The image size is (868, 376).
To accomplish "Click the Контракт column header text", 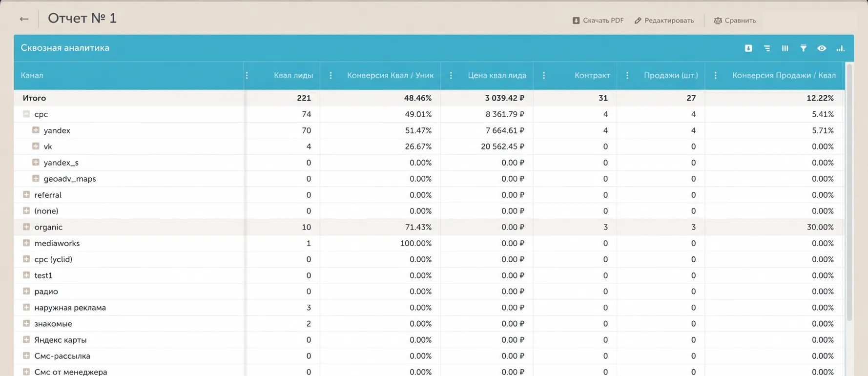I will (592, 75).
